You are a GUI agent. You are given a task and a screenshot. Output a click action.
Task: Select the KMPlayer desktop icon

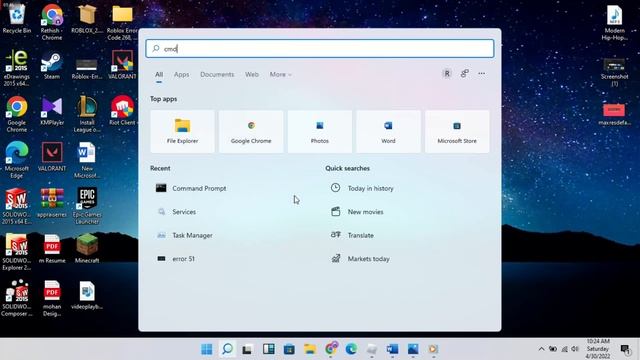tap(52, 111)
